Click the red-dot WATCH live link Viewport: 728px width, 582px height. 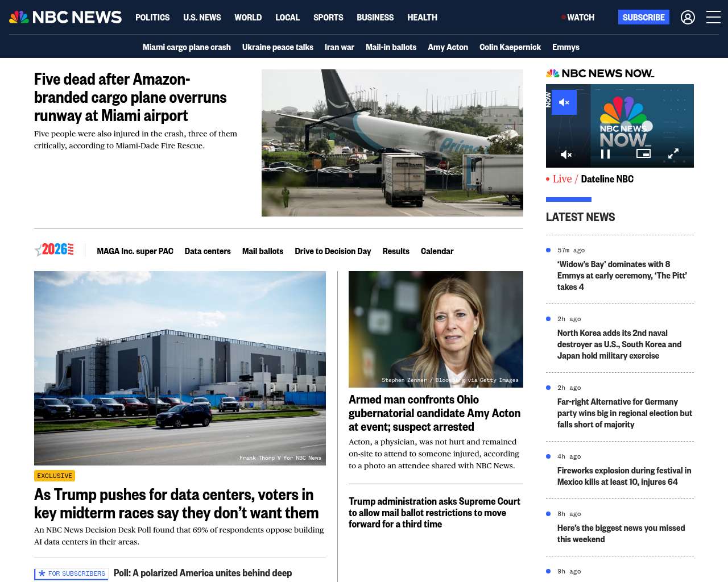(x=578, y=18)
